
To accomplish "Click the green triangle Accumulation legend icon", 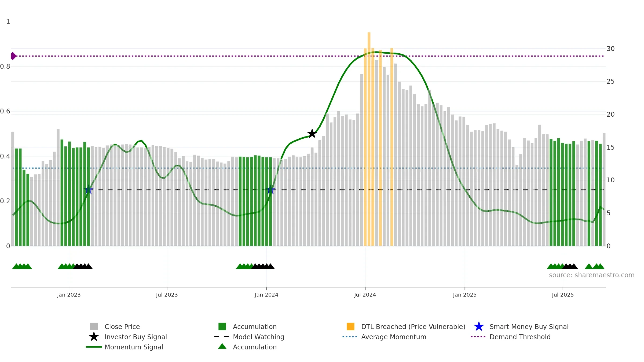I will tap(222, 346).
